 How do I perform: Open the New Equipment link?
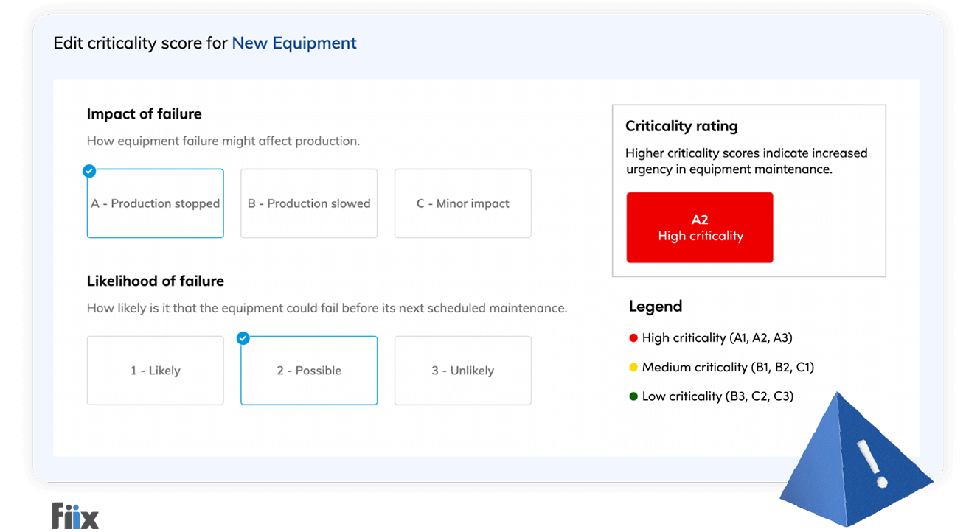tap(293, 43)
